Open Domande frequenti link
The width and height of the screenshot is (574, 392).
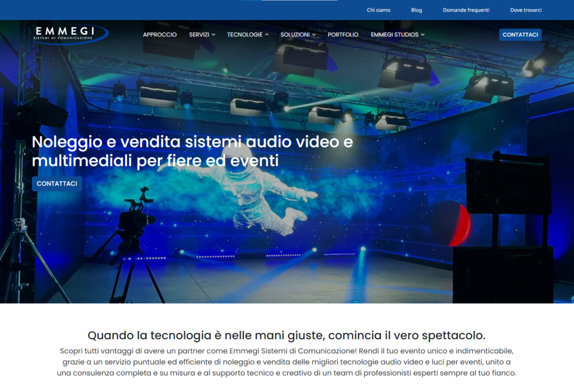466,10
